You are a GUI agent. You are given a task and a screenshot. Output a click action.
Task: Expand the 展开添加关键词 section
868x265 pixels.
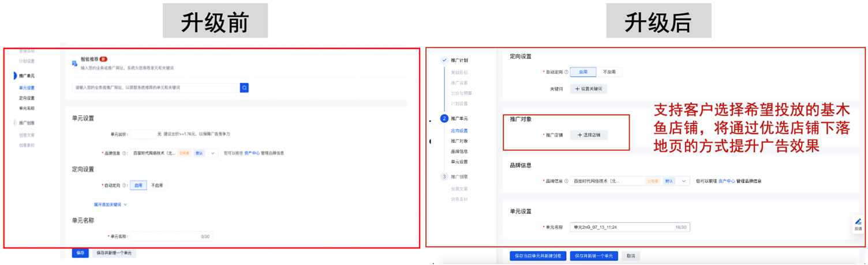pyautogui.click(x=110, y=204)
